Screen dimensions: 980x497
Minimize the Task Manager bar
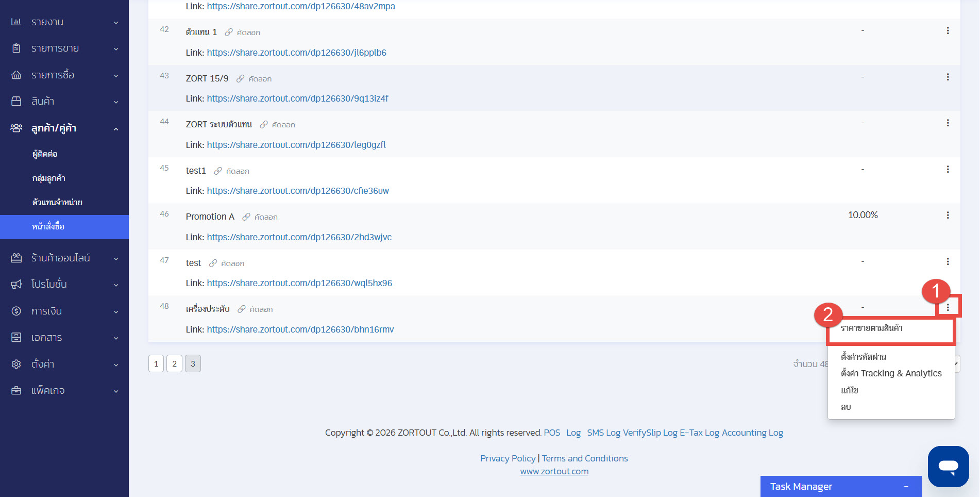[x=906, y=487]
